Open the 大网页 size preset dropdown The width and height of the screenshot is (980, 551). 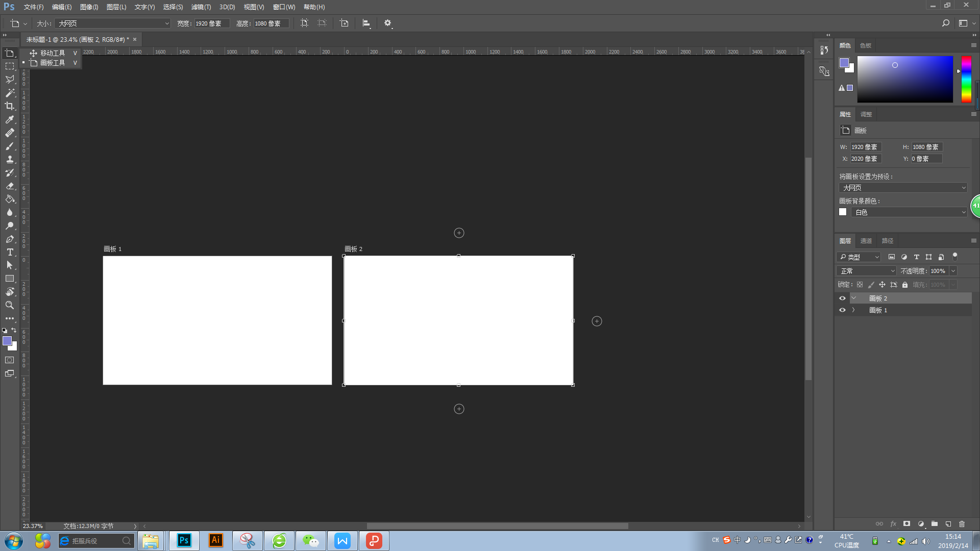pyautogui.click(x=113, y=23)
